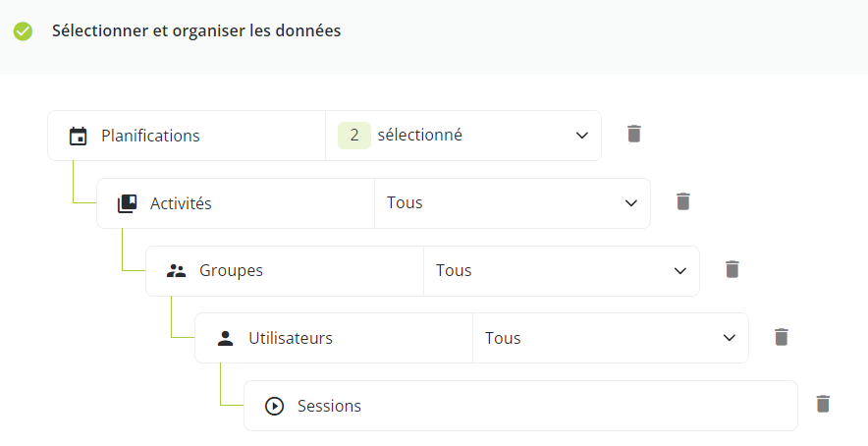The width and height of the screenshot is (868, 446).
Task: Click the Sessions play circle icon
Action: tap(274, 406)
